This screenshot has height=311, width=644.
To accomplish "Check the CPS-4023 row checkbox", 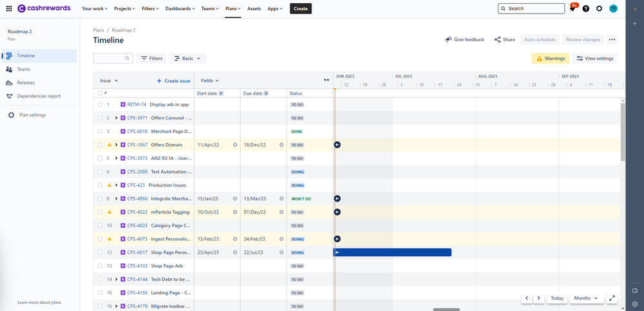I will tap(100, 226).
